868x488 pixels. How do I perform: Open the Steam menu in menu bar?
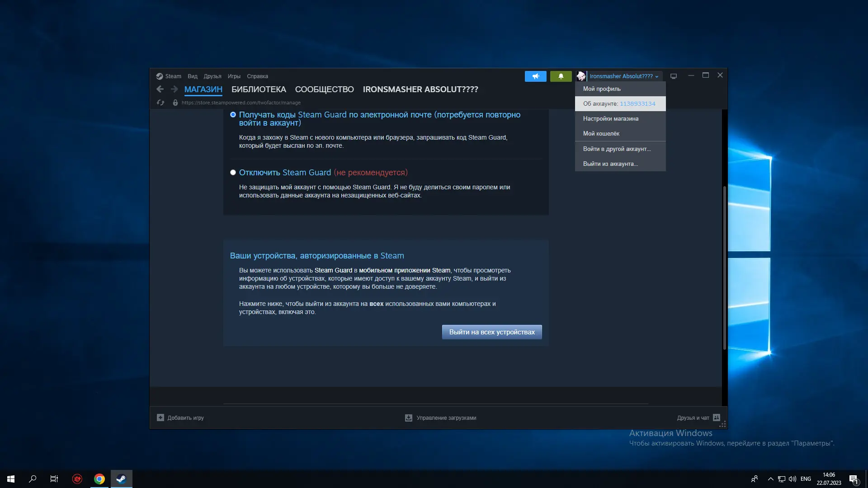pyautogui.click(x=173, y=76)
